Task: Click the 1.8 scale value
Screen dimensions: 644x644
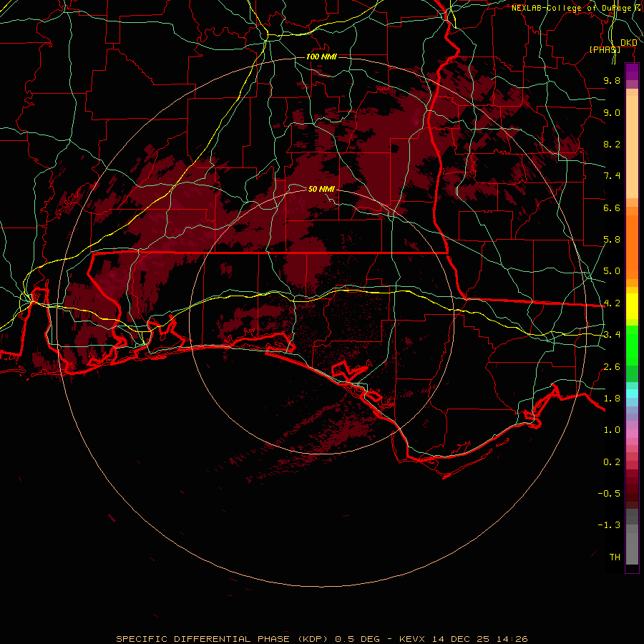Action: point(612,399)
